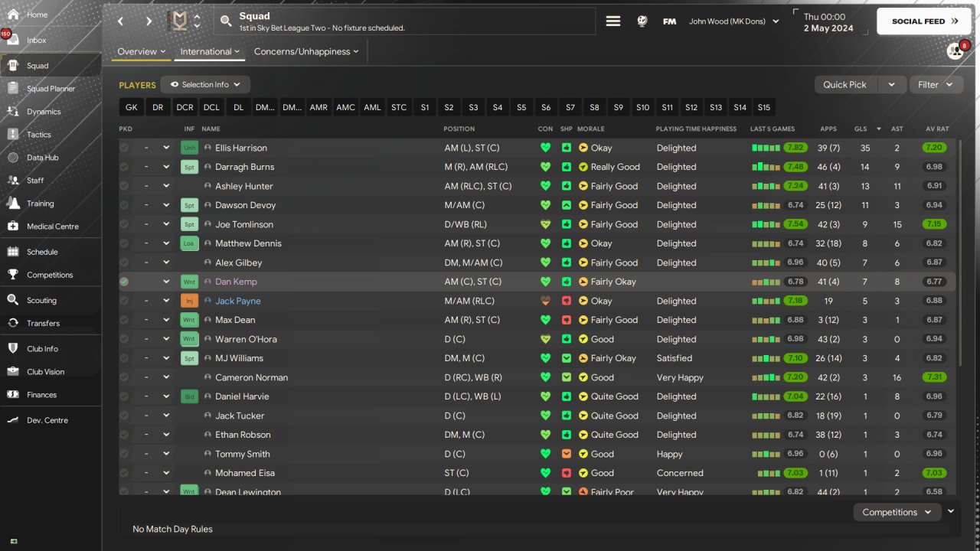The height and width of the screenshot is (551, 980).
Task: Expand role dropdown for Ellis Harrison
Action: [x=166, y=148]
